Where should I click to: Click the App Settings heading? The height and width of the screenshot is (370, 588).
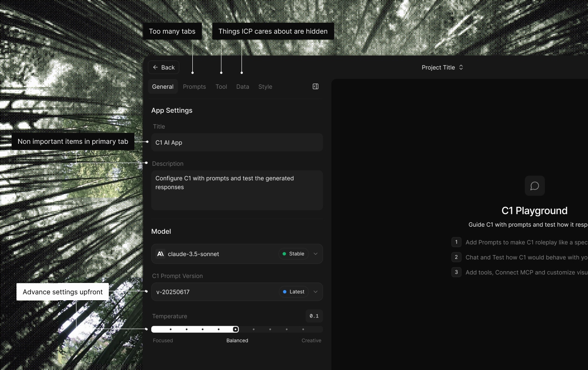coord(172,110)
